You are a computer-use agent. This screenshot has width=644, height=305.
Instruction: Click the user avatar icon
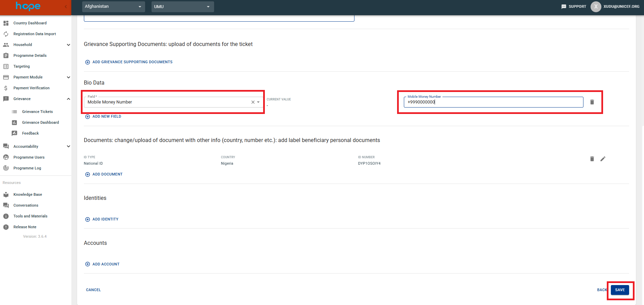596,6
